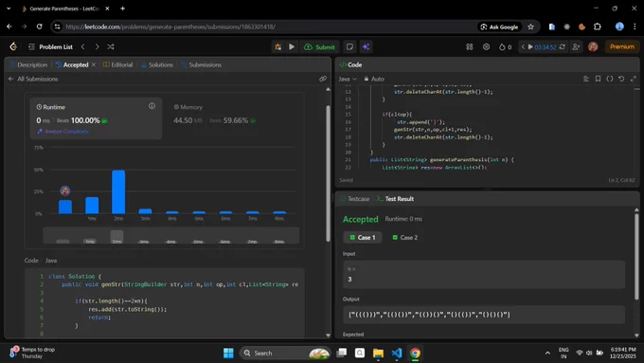Pick a random problem with shuffle icon
The height and width of the screenshot is (363, 644).
click(x=111, y=46)
